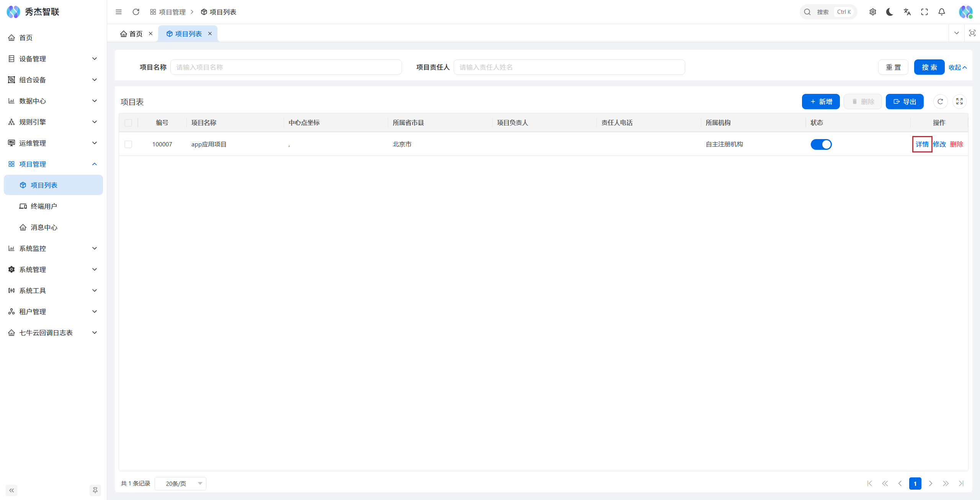Check the row checkbox for 100007

[128, 144]
